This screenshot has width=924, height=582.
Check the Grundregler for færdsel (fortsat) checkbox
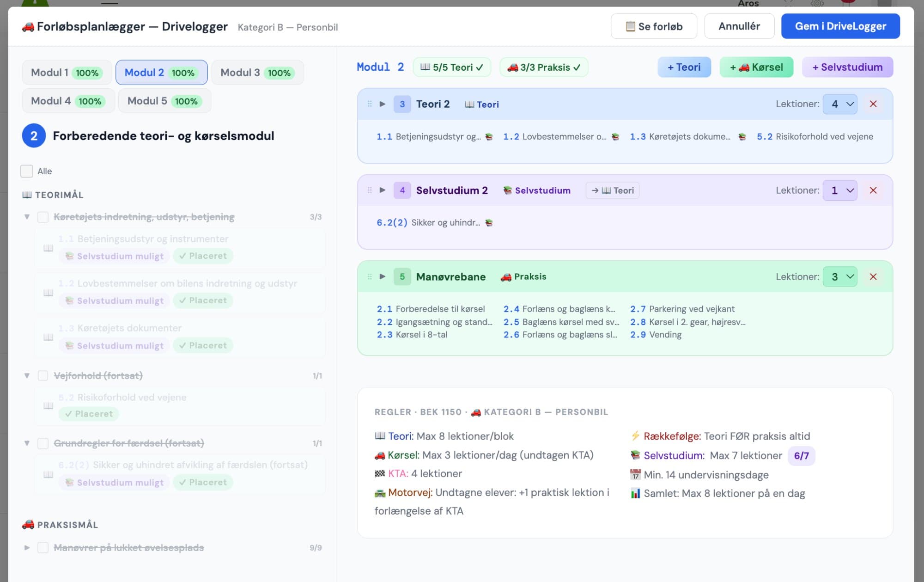coord(43,443)
